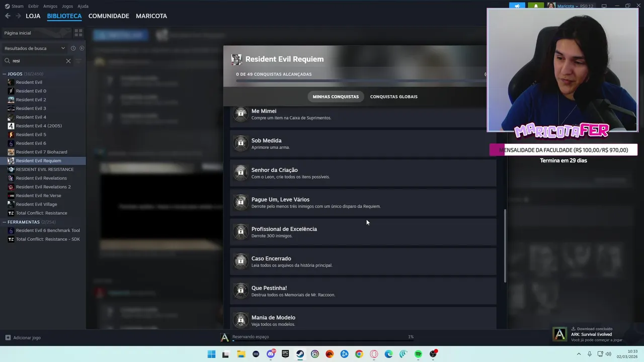Click the Senhor da Criação achievement icon
This screenshot has width=644, height=362.
241,173
